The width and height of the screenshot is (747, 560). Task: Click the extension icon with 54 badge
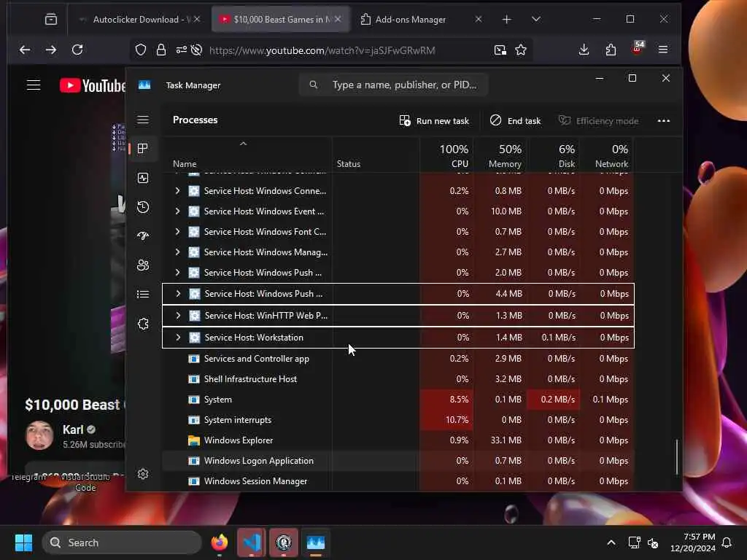coord(638,48)
